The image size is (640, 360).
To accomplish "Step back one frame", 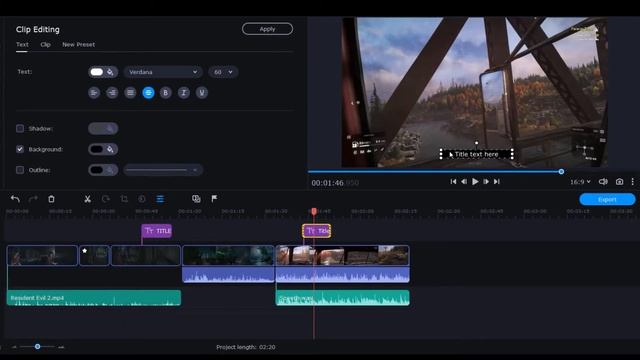I will click(x=464, y=182).
